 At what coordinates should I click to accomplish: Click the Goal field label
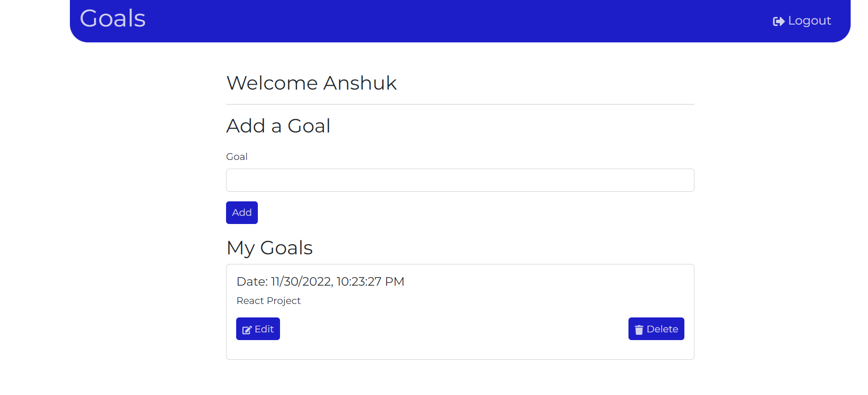(237, 157)
